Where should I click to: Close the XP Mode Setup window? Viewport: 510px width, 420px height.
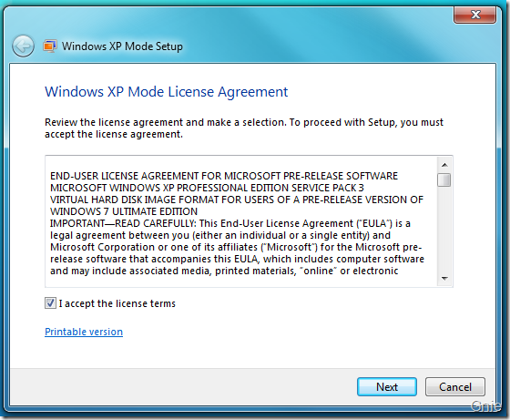474,15
